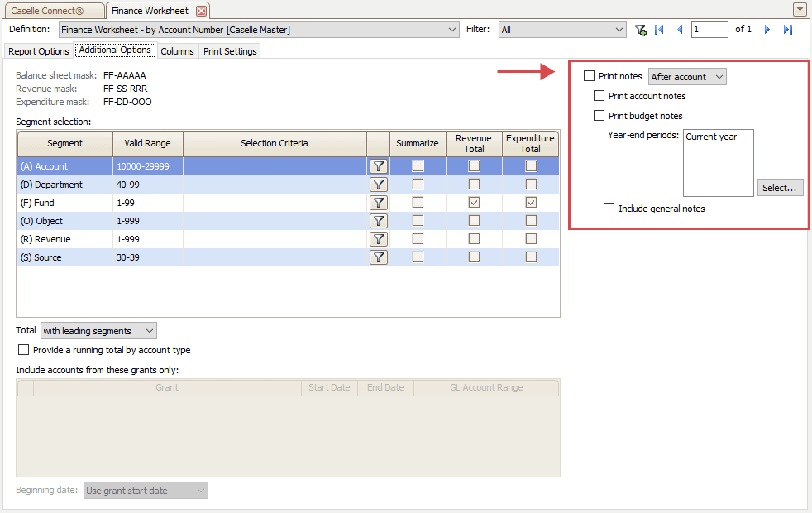Toggle Provide a running total by account type
The width and height of the screenshot is (812, 513).
click(x=24, y=350)
